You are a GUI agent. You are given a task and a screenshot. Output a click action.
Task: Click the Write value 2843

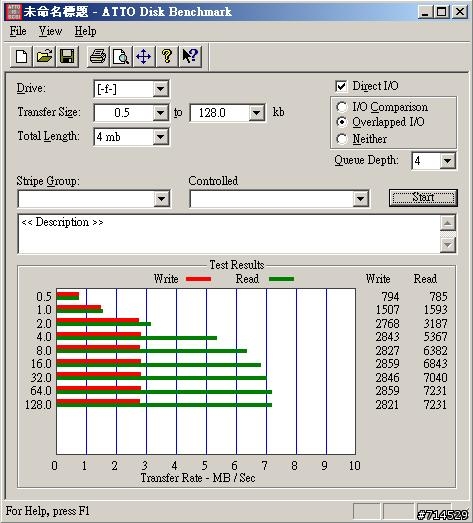click(387, 337)
